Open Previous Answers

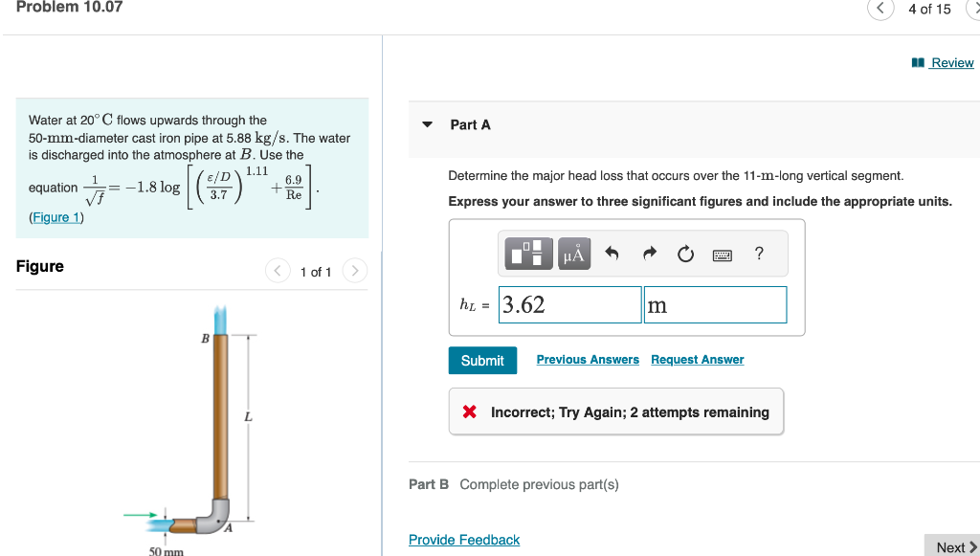point(587,359)
